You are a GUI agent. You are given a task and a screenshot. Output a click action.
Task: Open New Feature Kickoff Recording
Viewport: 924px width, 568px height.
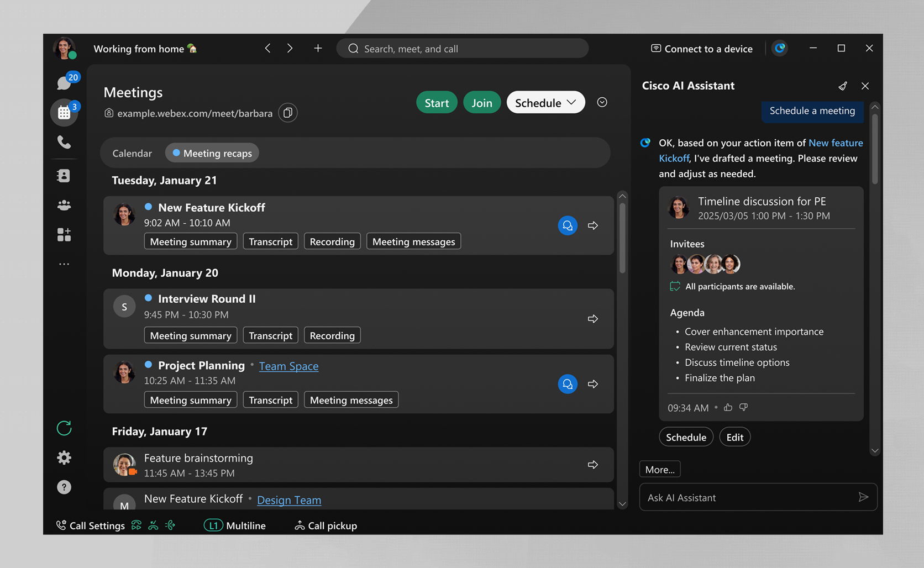coord(332,241)
